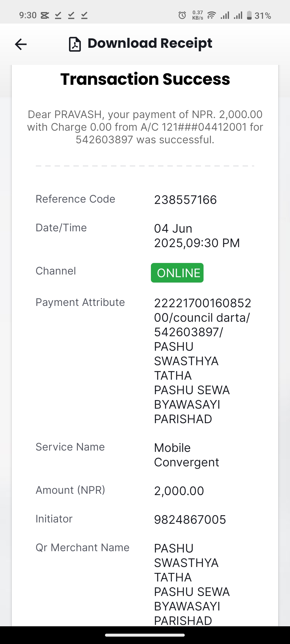Tap the bottom navigation gesture bar

pyautogui.click(x=145, y=635)
